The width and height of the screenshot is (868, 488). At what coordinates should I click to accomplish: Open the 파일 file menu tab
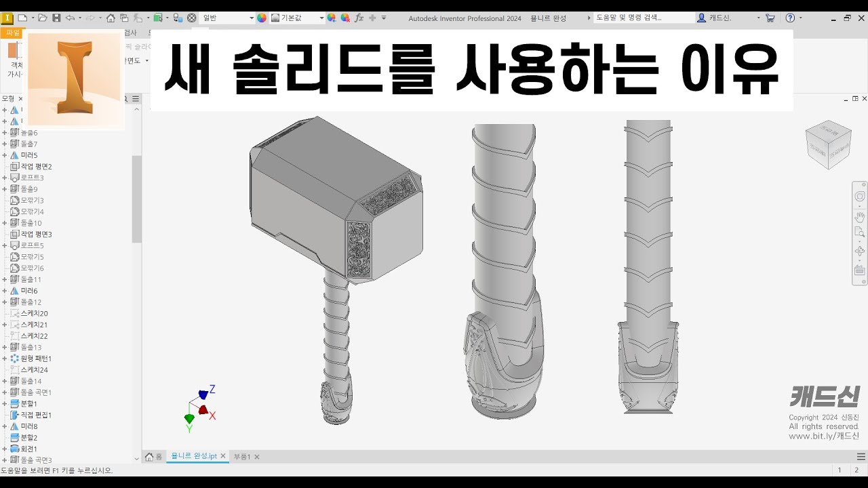(x=12, y=33)
